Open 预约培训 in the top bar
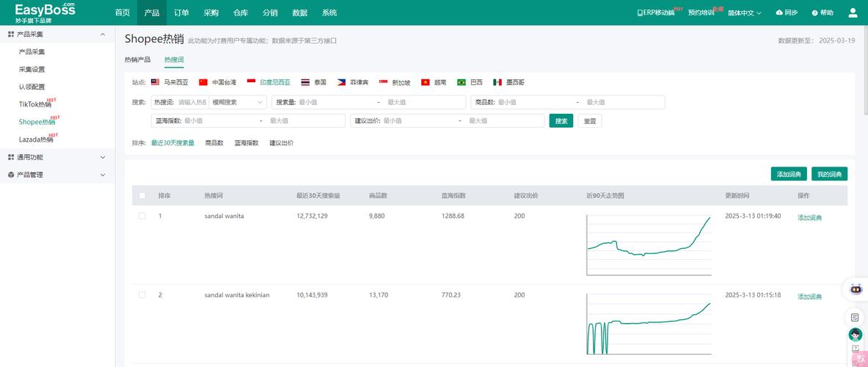 click(701, 12)
